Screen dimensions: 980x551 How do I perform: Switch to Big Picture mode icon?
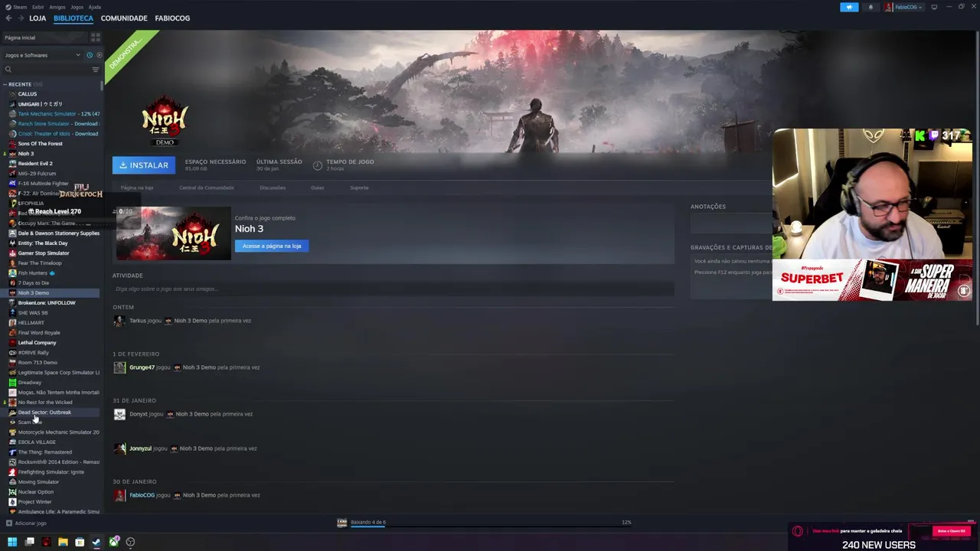point(934,7)
